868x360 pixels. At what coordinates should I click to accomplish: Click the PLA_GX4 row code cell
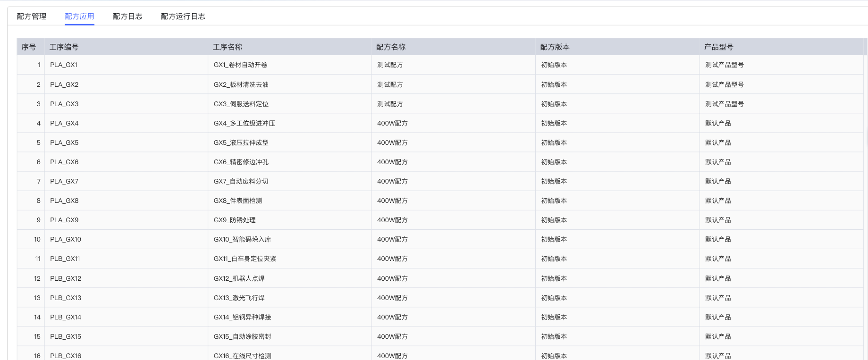[x=64, y=124]
